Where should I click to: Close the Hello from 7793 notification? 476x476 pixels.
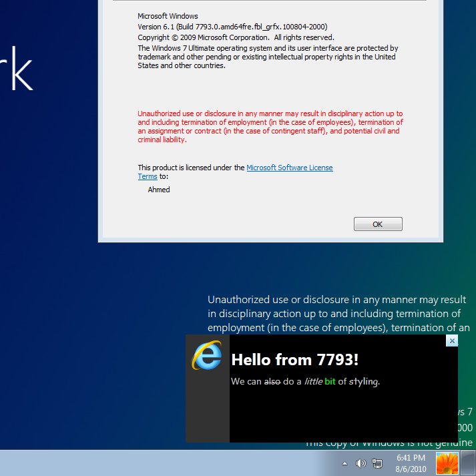pos(452,341)
